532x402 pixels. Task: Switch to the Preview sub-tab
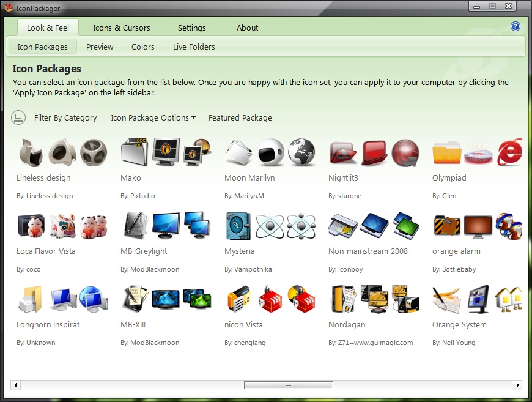pos(100,47)
